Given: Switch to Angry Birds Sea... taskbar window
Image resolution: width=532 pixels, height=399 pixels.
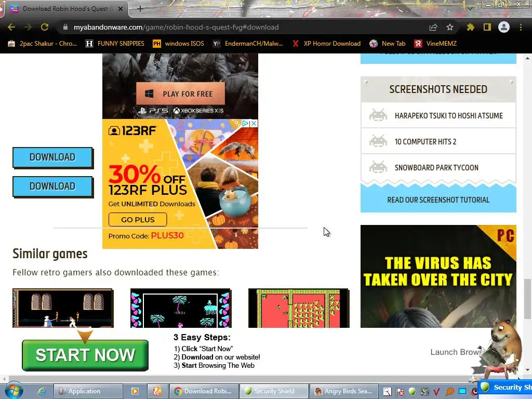Looking at the screenshot, I should pyautogui.click(x=344, y=391).
